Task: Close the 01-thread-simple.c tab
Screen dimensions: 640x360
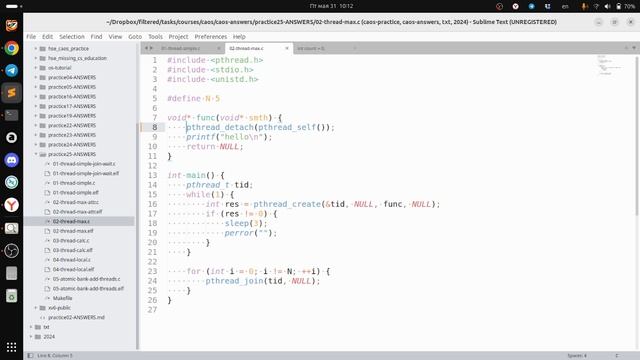Action: coord(219,48)
